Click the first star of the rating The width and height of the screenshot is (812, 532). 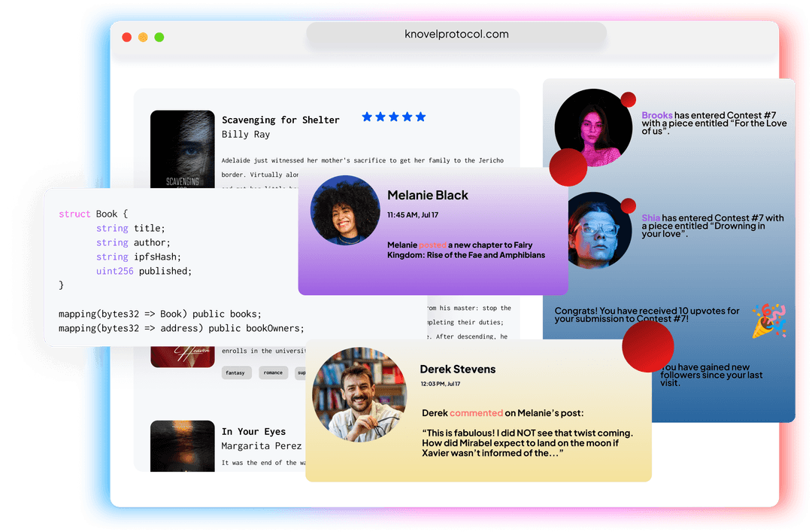pos(367,117)
